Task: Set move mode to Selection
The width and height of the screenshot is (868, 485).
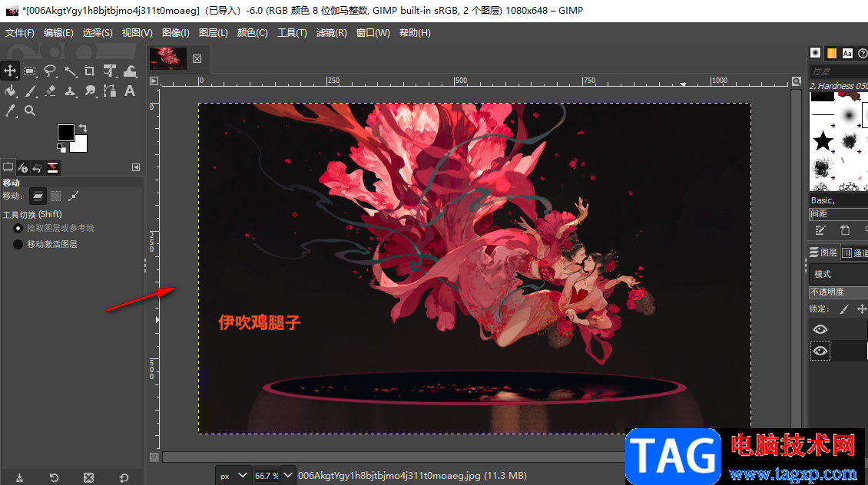Action: coord(56,196)
